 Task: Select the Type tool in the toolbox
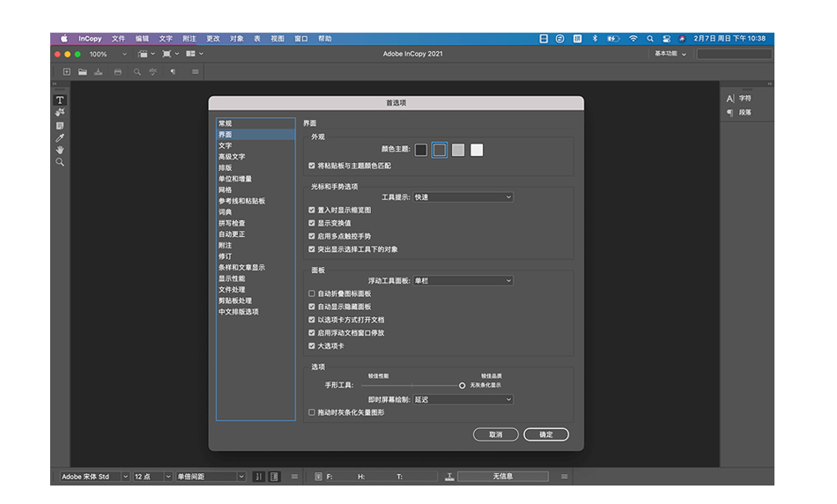pos(60,100)
